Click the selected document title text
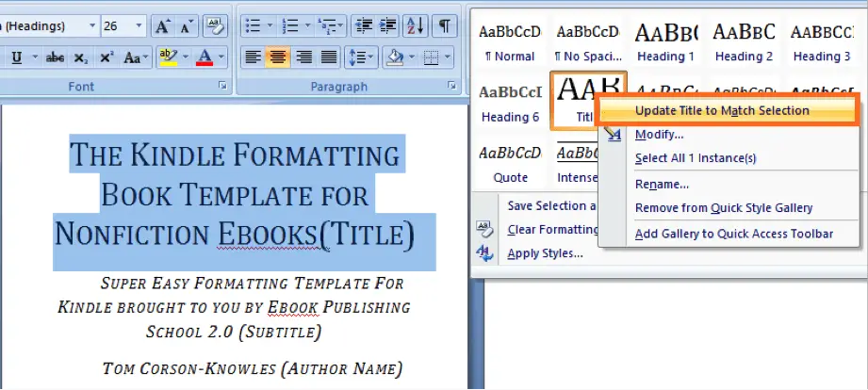This screenshot has width=868, height=390. click(x=235, y=195)
